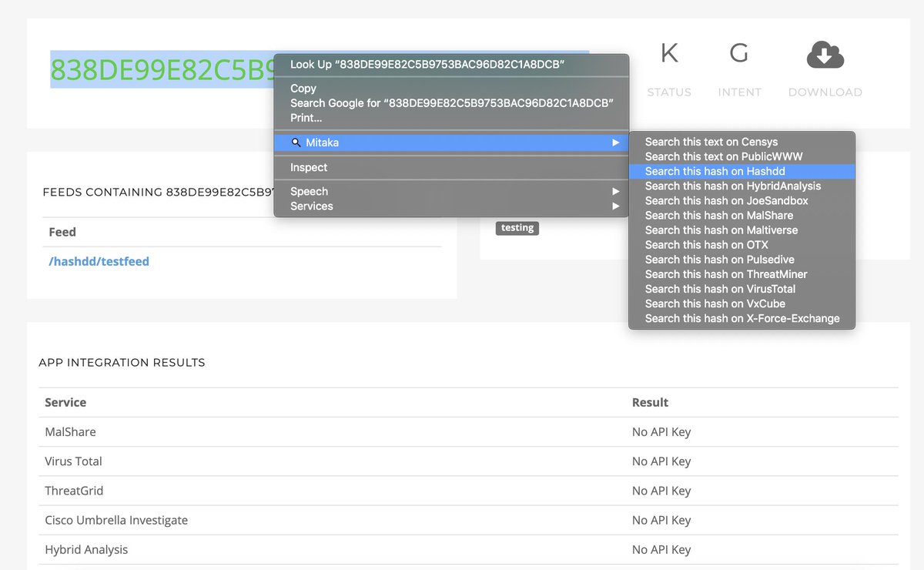Click No API Key result for Virus Total
This screenshot has height=570, width=924.
[661, 461]
